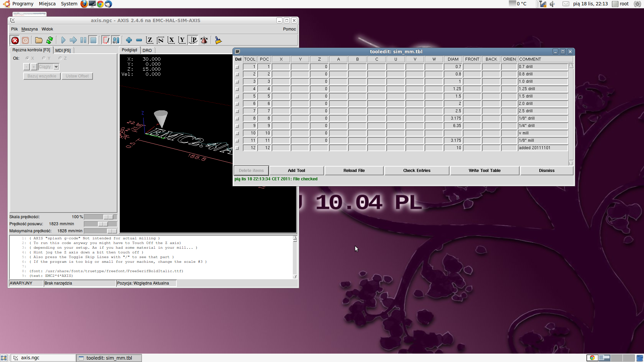
Task: Click the DIAM field of tool 12
Action: (453, 148)
